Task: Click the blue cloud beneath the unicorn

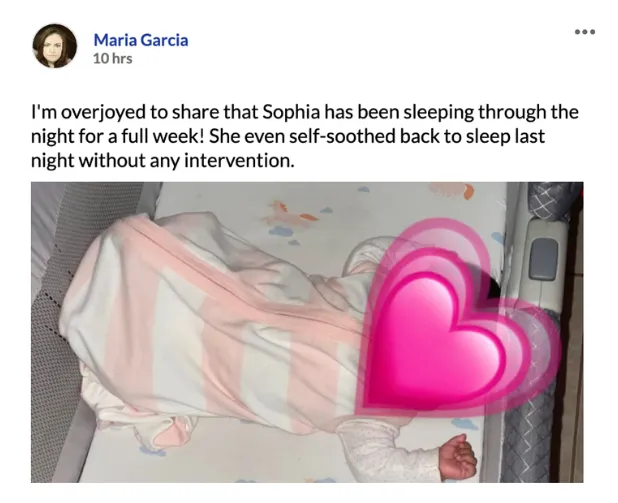Action: pyautogui.click(x=282, y=232)
